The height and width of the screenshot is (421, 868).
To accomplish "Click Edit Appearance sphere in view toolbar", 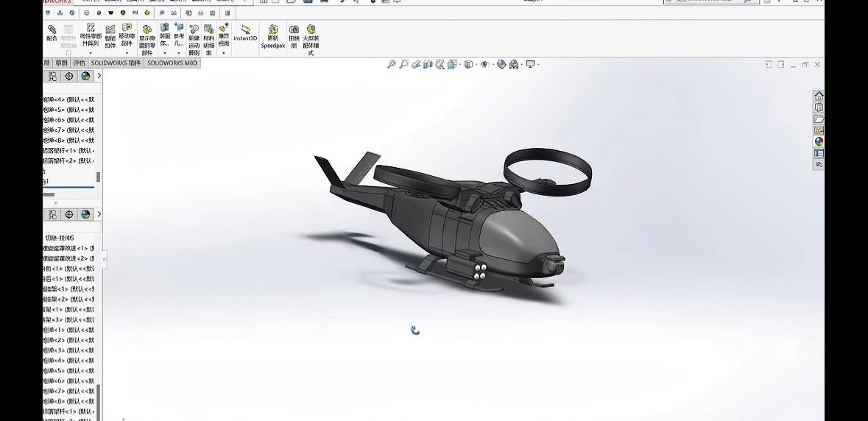I will (501, 65).
